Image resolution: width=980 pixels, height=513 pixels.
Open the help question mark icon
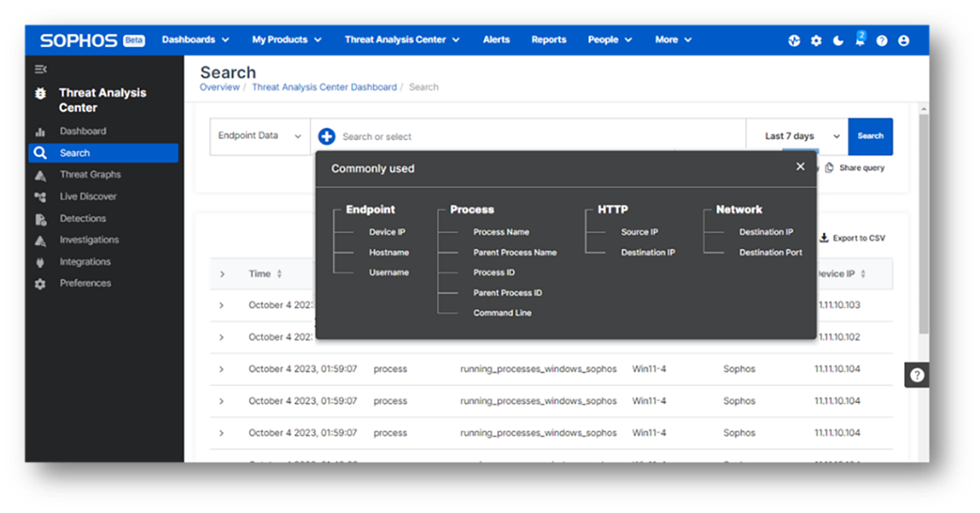click(x=882, y=39)
